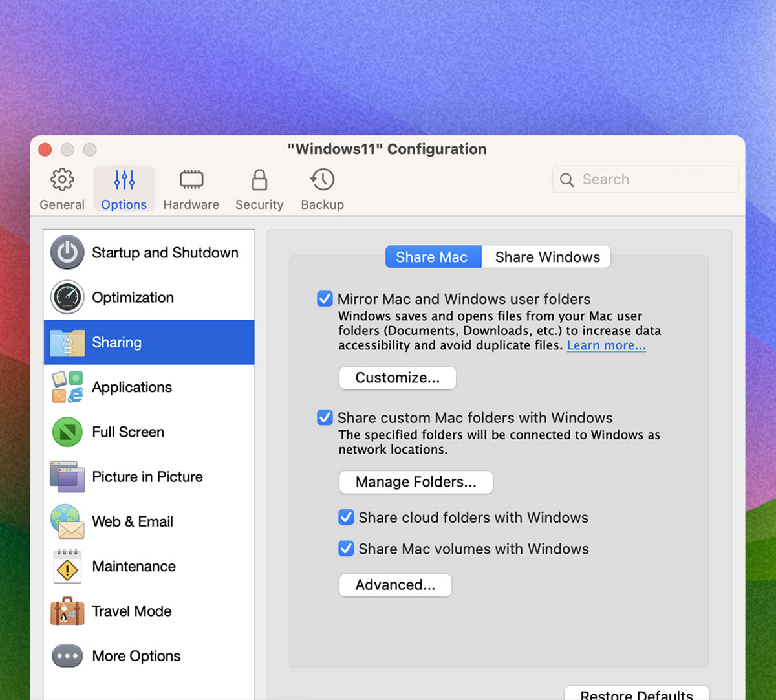
Task: Open the Optimization gauge icon
Action: point(67,298)
